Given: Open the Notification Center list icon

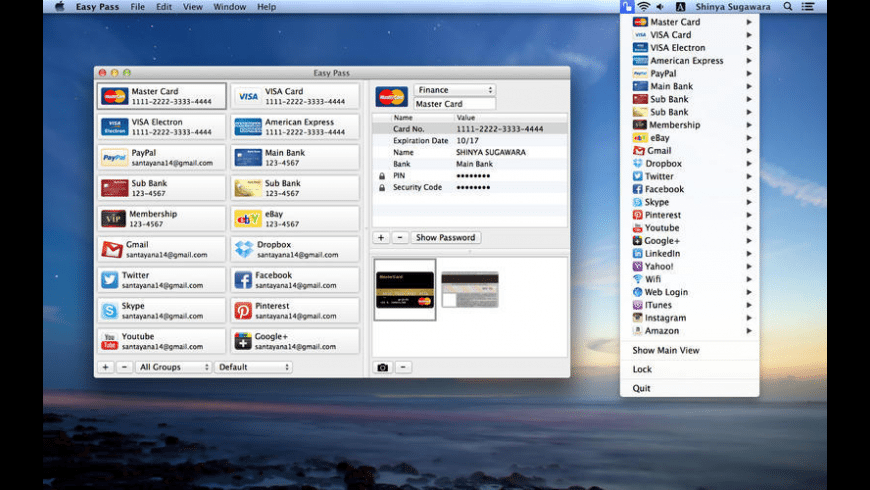Looking at the screenshot, I should (808, 7).
